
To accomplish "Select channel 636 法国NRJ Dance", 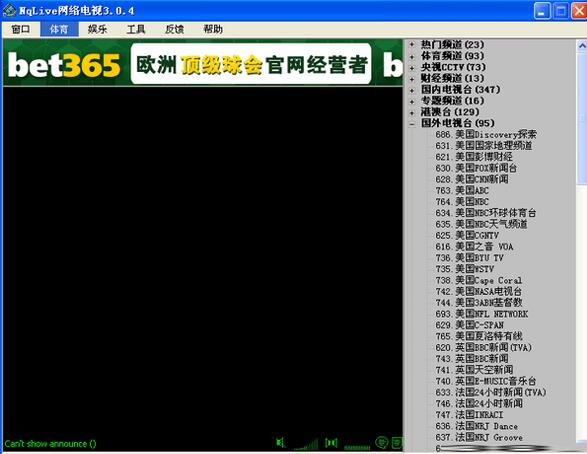I will [x=477, y=426].
